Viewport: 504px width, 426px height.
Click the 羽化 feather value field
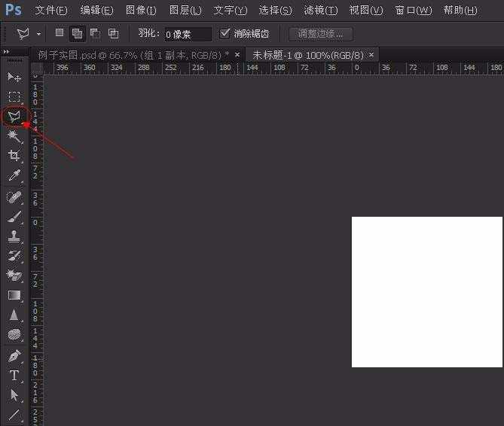pyautogui.click(x=188, y=35)
